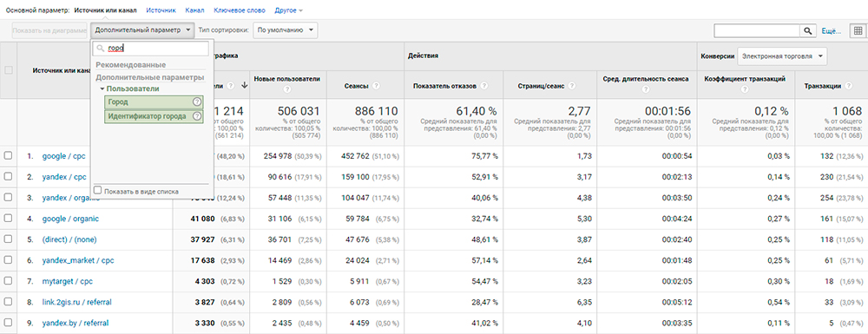The image size is (868, 334).
Task: Click Ещё… advanced filter link
Action: [x=832, y=31]
